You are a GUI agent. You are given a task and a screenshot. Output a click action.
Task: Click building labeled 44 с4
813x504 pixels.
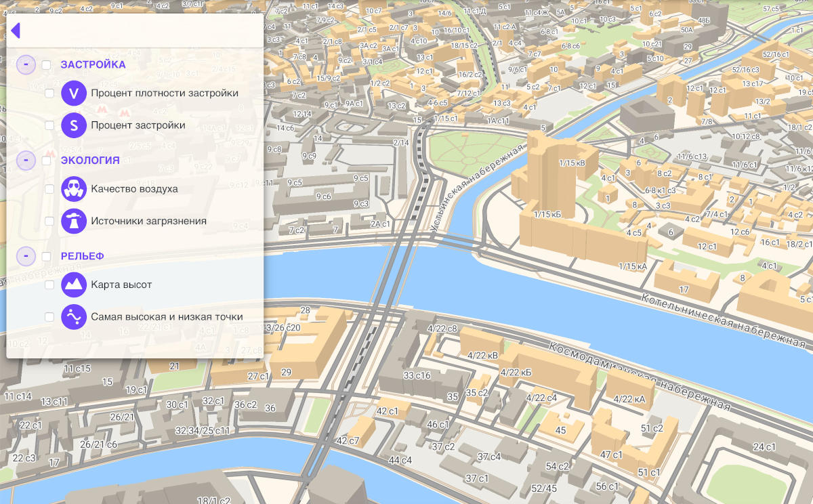(x=400, y=460)
